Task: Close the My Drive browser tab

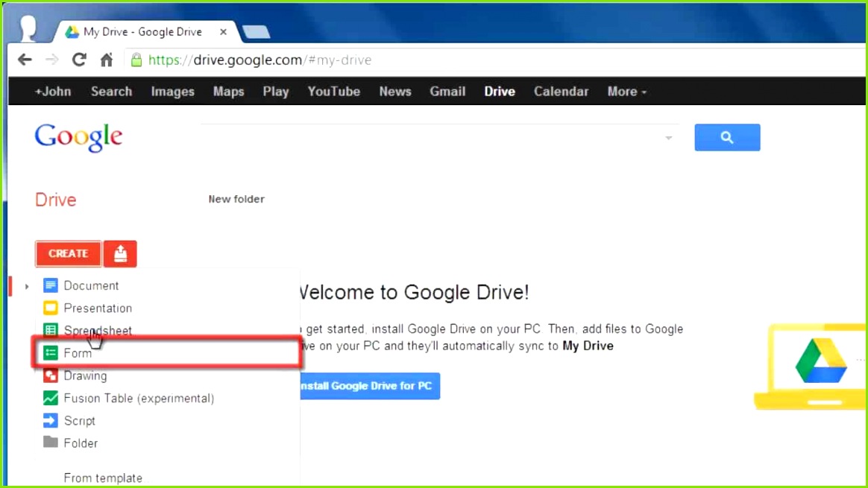Action: [223, 32]
